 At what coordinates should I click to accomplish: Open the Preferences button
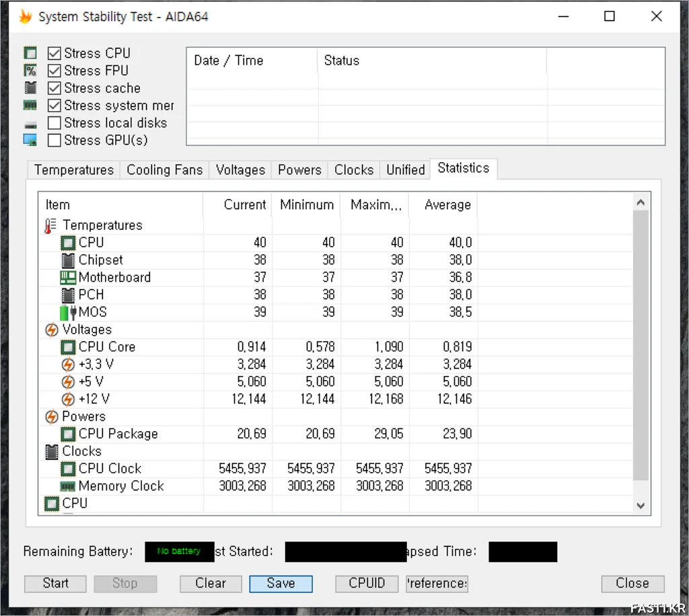(437, 584)
